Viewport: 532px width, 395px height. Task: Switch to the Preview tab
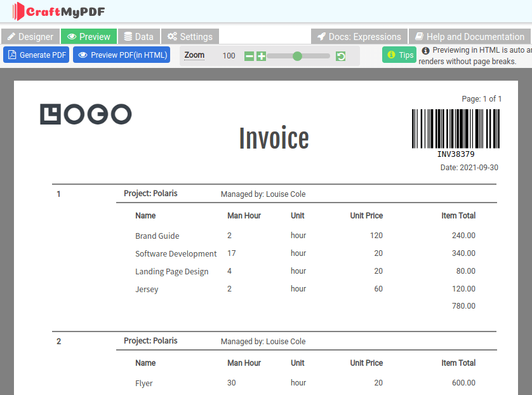[89, 36]
